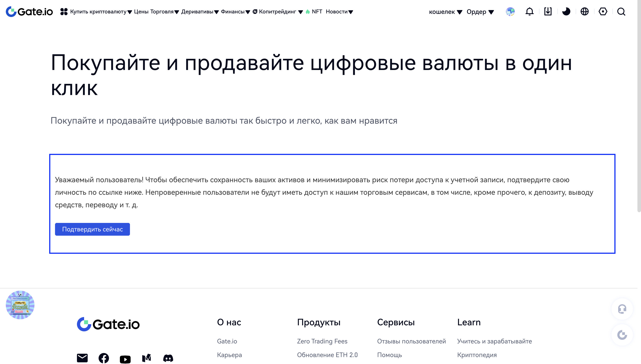Open the YouTube footer icon
The height and width of the screenshot is (364, 641).
click(x=125, y=359)
